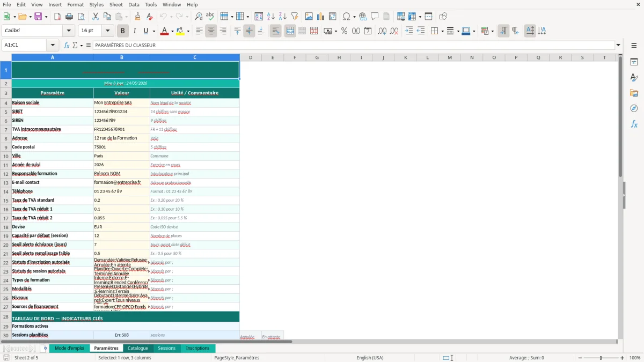644x362 pixels.
Task: Click the Freeze Rows and Columns icon
Action: coord(412,17)
